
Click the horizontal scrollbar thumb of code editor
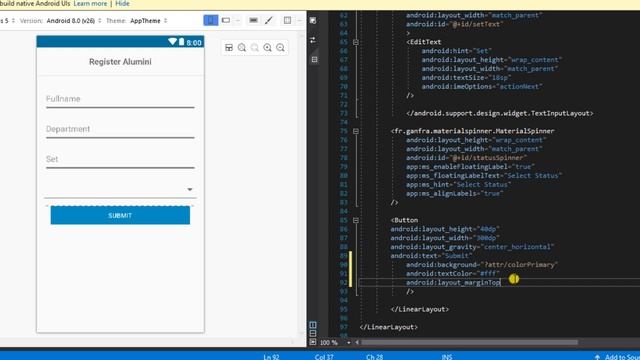469,342
